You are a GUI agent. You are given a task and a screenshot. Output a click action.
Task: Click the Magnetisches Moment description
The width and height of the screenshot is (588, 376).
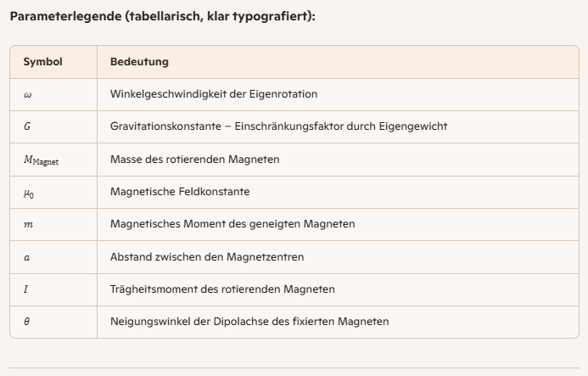[232, 224]
